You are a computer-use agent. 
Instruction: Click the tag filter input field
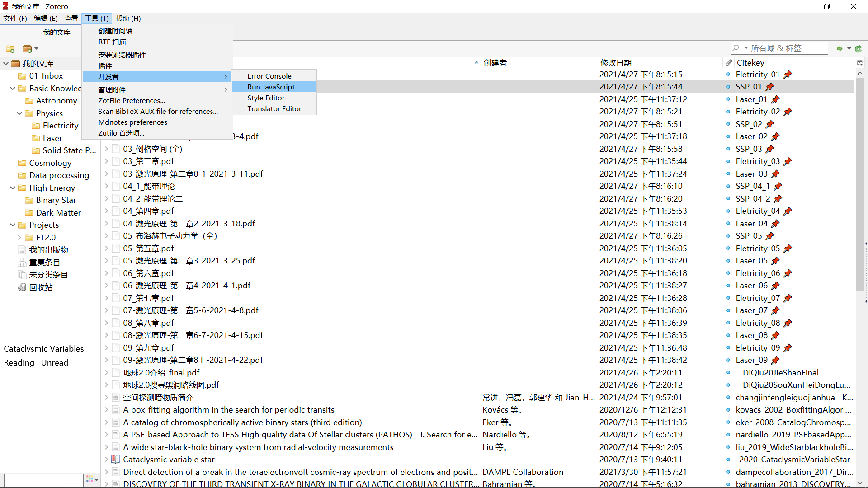tap(43, 479)
